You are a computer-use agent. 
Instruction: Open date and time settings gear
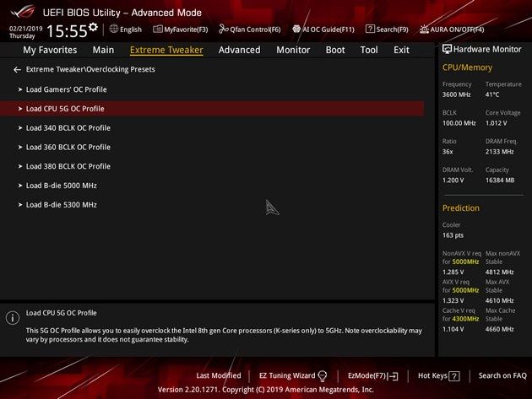pyautogui.click(x=93, y=27)
